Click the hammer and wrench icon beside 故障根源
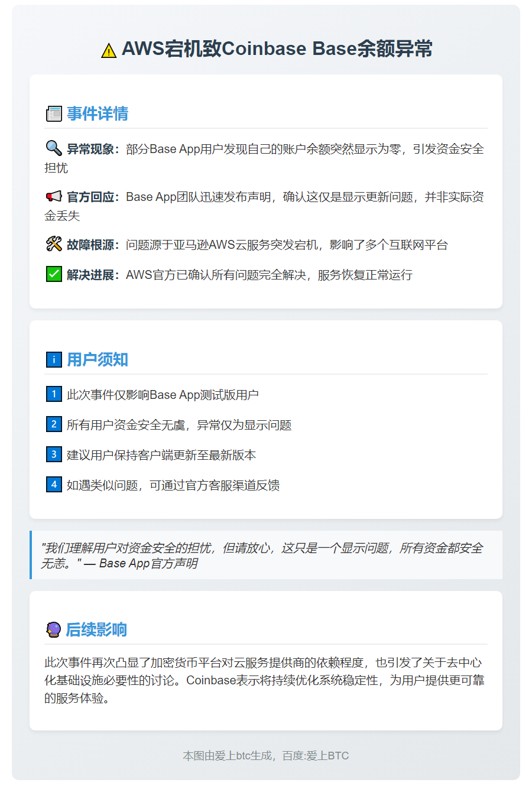The height and width of the screenshot is (799, 532). point(54,244)
